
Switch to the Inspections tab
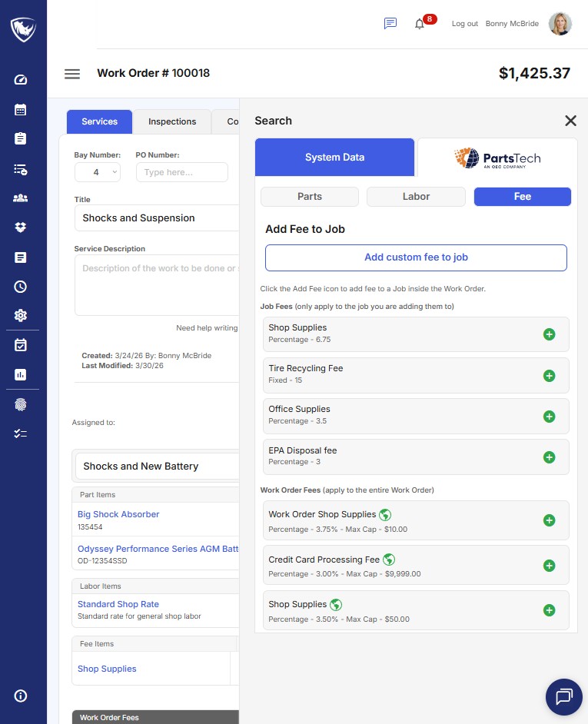coord(171,121)
